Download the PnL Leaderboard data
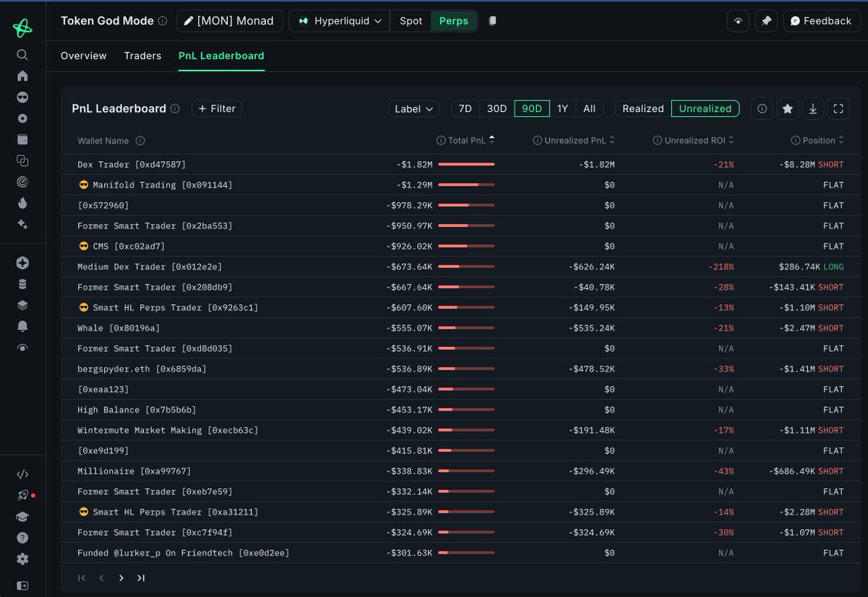Screen dimensions: 868x597 coord(813,108)
